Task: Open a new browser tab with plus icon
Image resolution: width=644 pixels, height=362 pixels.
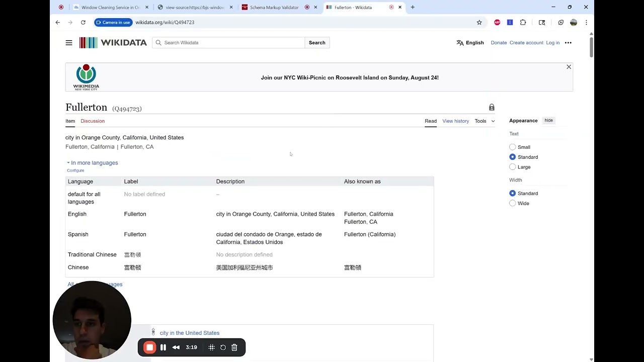Action: click(x=413, y=7)
